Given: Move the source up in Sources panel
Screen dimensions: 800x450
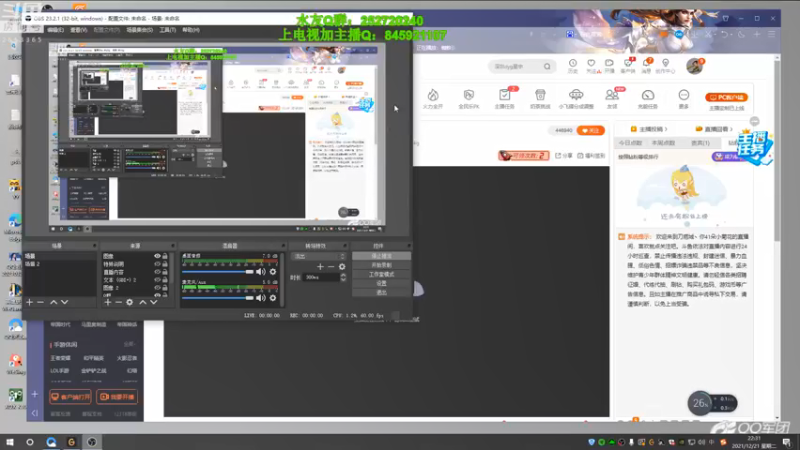Looking at the screenshot, I should click(143, 303).
